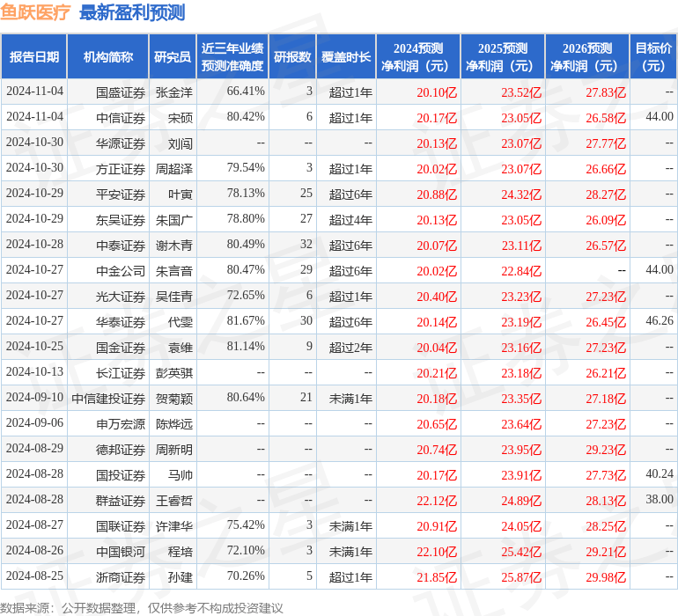This screenshot has width=678, height=616.
Task: Click the 鱼跃医疗 title text
Action: [x=35, y=12]
